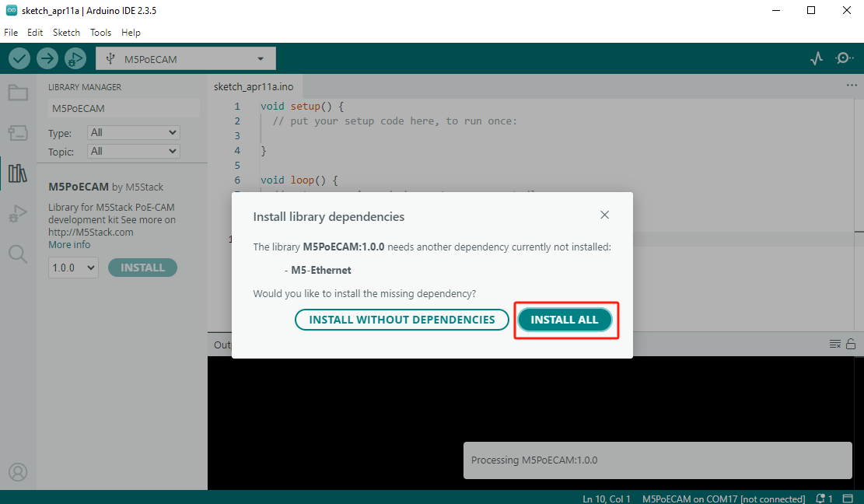Open the Debug sidebar panel icon

click(x=18, y=214)
